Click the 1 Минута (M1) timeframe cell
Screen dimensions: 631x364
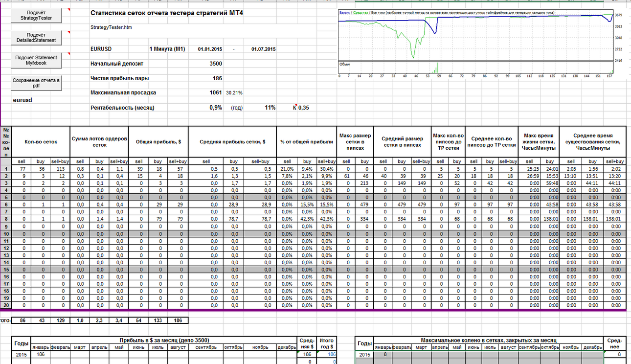tap(167, 49)
